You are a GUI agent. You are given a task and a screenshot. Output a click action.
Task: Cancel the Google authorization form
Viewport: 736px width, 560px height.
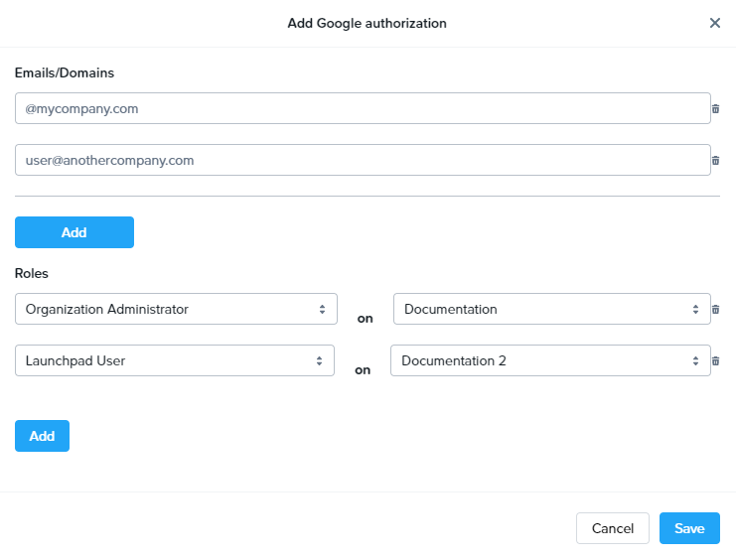click(x=612, y=528)
